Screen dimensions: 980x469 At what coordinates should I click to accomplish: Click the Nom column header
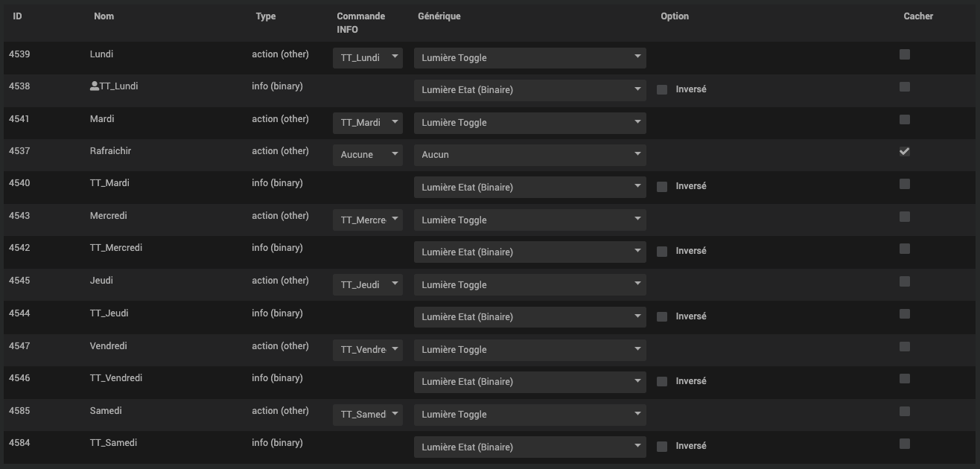pyautogui.click(x=104, y=16)
